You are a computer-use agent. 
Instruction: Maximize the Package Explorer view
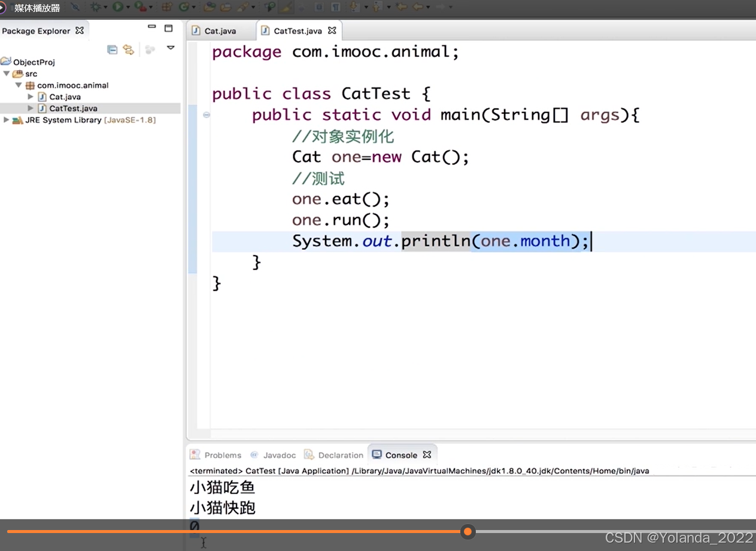pos(169,28)
